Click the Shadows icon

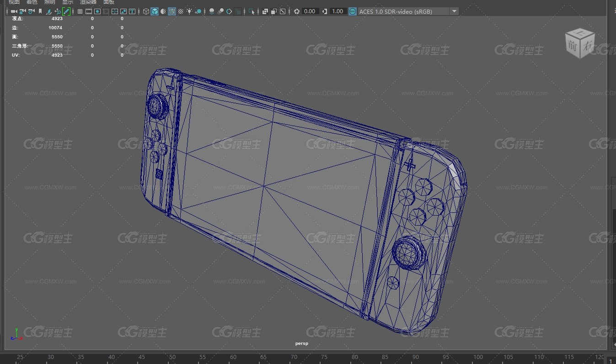[198, 11]
